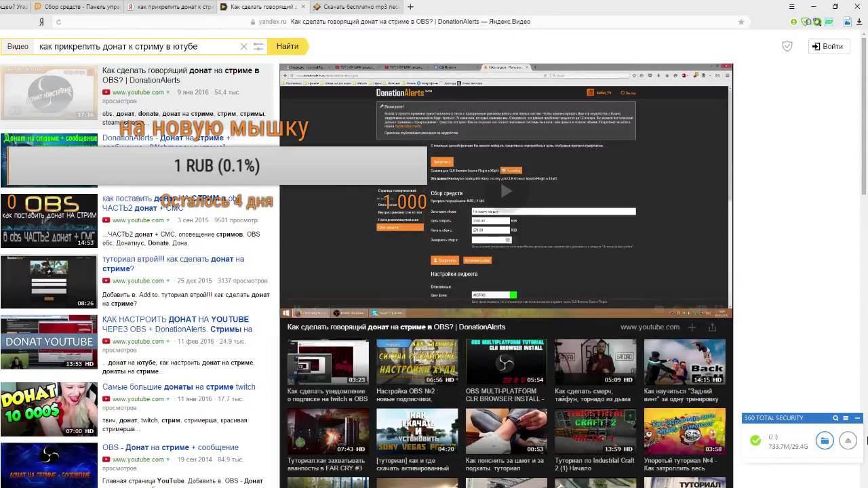
Task: Open drive folder in 360 Total Security widget
Action: click(x=824, y=441)
